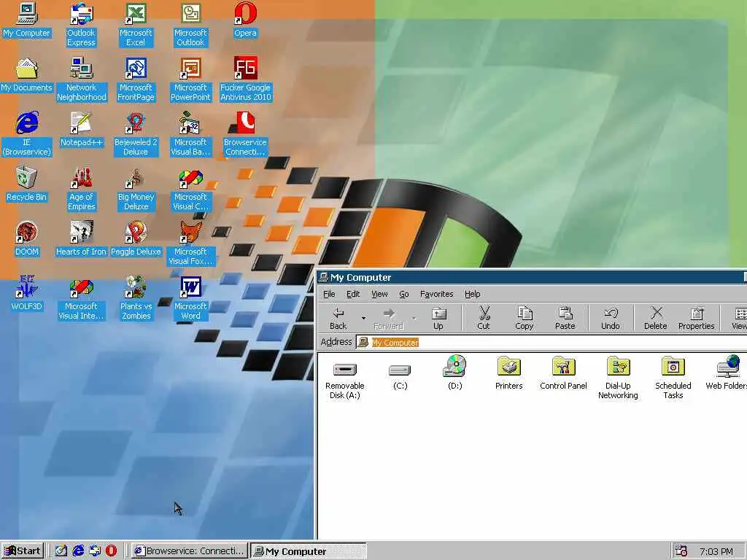Switch to Browservice Connection taskbar button
Viewport: 747px width, 560px height.
tap(190, 551)
